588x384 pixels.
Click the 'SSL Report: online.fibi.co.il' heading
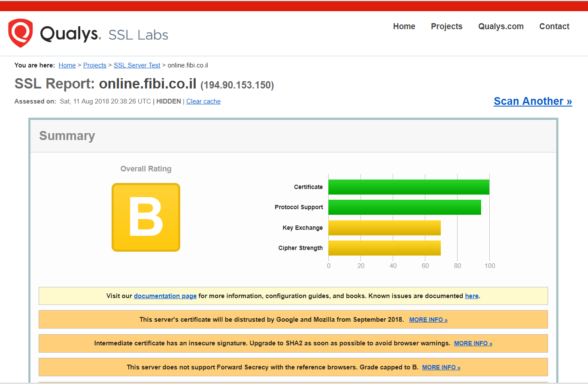(106, 84)
